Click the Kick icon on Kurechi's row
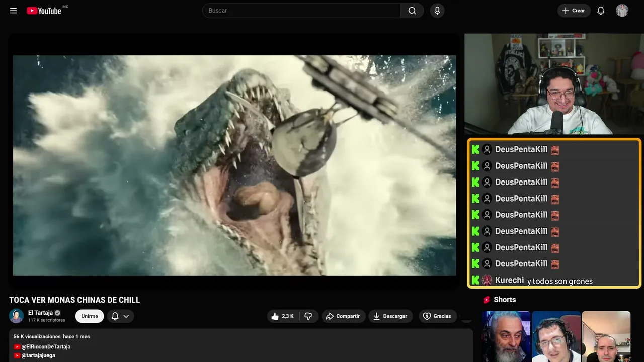The image size is (644, 362). tap(475, 280)
